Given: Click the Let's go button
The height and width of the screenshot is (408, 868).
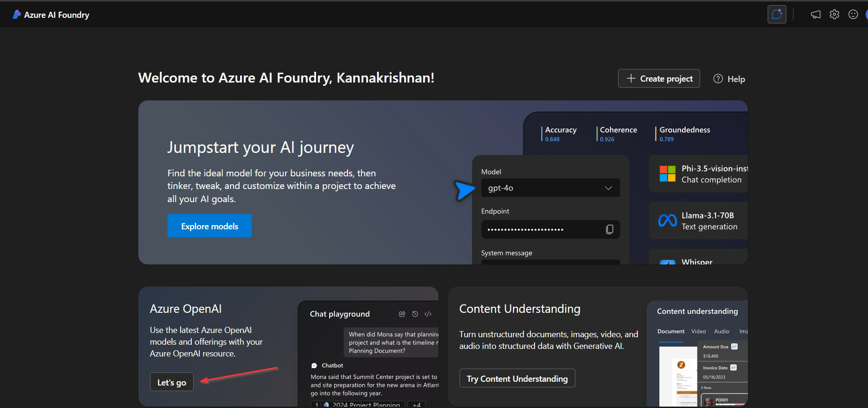Looking at the screenshot, I should (x=172, y=382).
